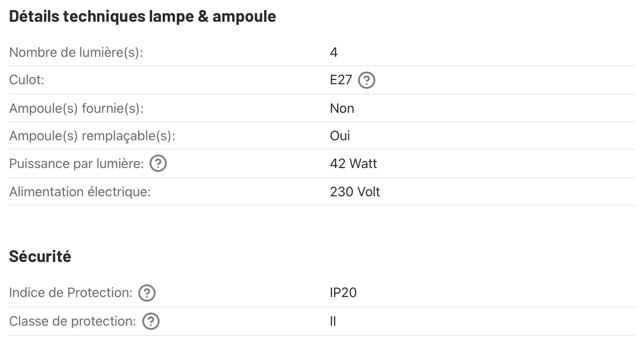The image size is (644, 345).
Task: Click the Oui value for ampoules remplaçables
Action: tap(340, 136)
